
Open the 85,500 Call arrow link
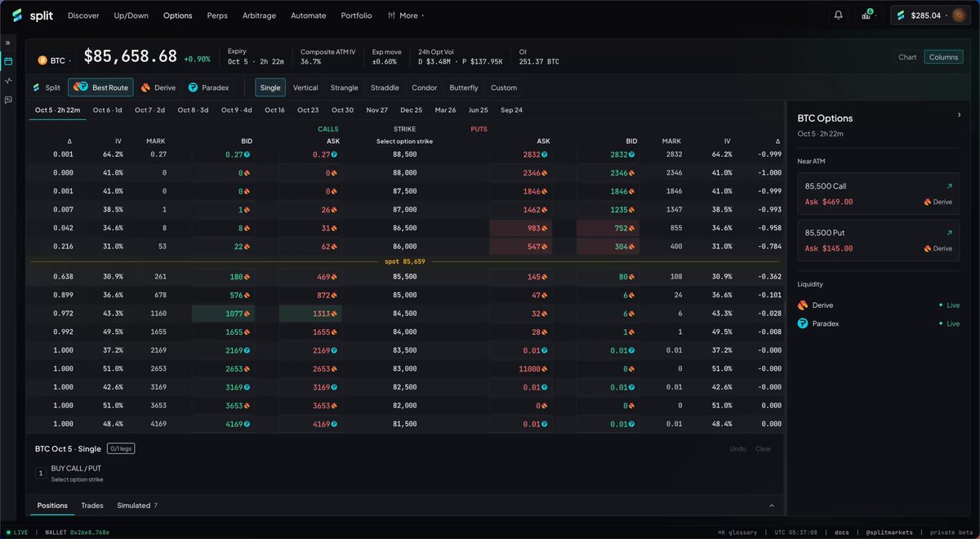pos(949,187)
